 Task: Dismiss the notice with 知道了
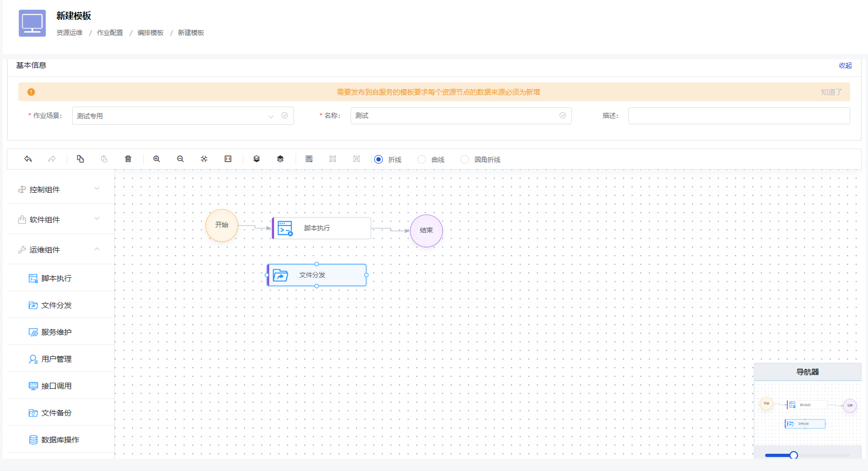coord(831,92)
